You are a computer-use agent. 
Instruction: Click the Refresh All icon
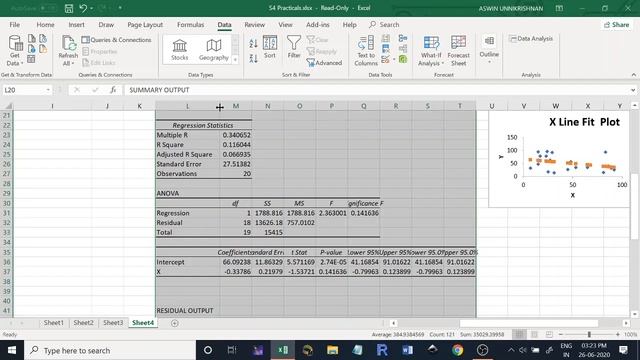(68, 44)
